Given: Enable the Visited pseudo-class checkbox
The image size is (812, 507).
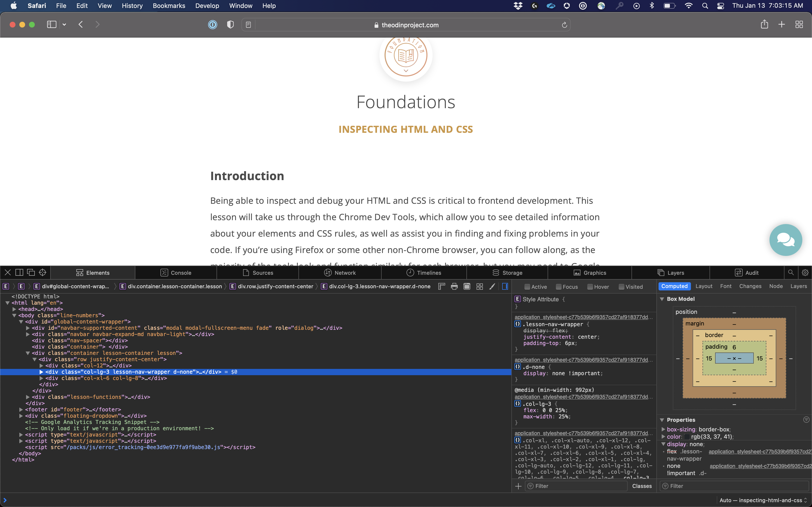Looking at the screenshot, I should tap(621, 287).
